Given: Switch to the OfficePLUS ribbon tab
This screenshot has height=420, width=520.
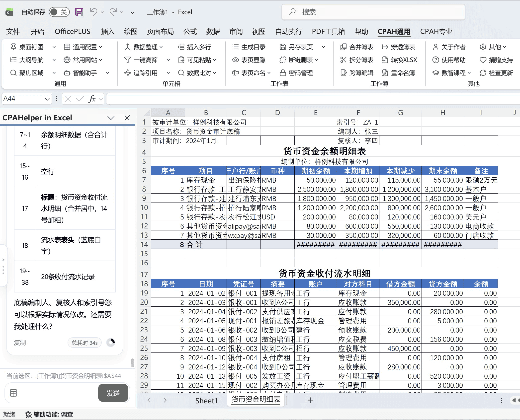Looking at the screenshot, I should [73, 31].
